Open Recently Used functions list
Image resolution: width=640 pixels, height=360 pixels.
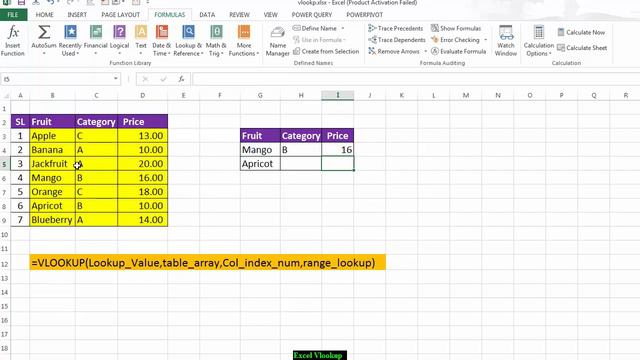[70, 40]
